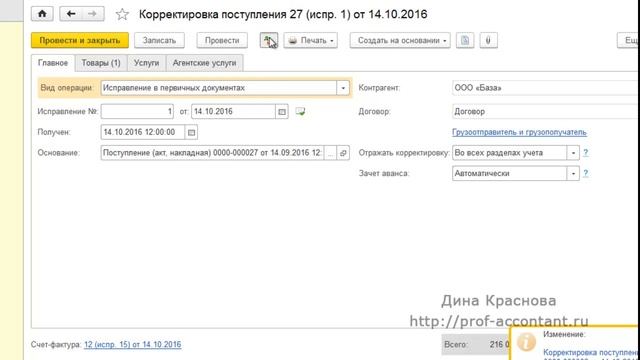The height and width of the screenshot is (360, 640).
Task: Open the Счет-фактура 12 (испр. 15) link
Action: pyautogui.click(x=133, y=344)
